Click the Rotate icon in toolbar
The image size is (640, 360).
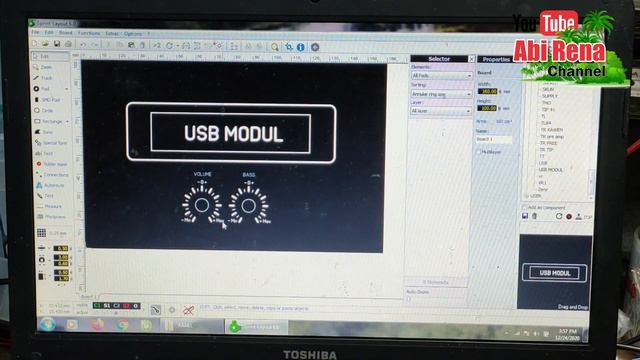(169, 46)
